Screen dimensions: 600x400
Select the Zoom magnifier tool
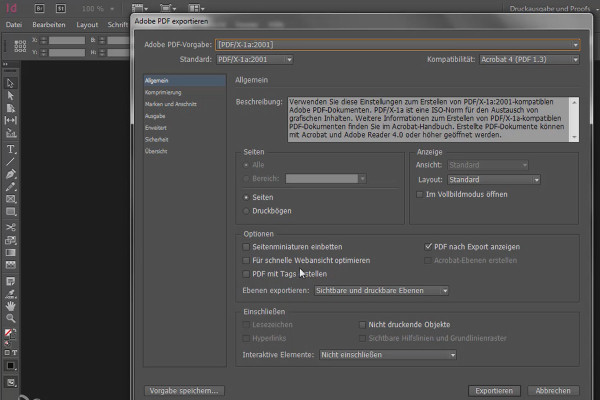point(10,318)
